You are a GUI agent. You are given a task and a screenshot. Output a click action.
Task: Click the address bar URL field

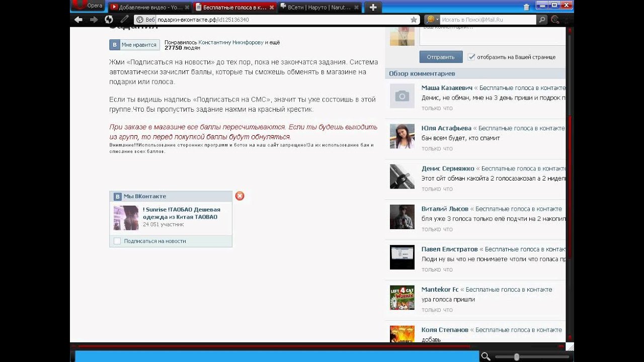tap(282, 20)
